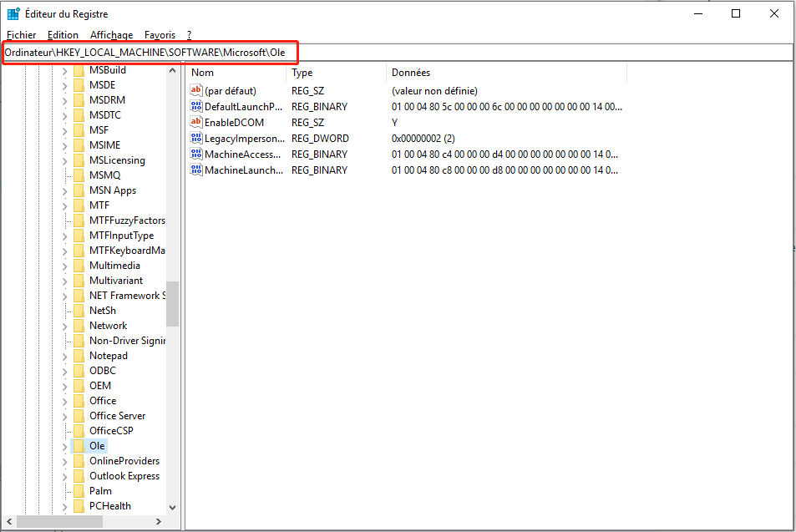Expand the MSBuild key in tree
The width and height of the screenshot is (796, 532).
point(65,70)
